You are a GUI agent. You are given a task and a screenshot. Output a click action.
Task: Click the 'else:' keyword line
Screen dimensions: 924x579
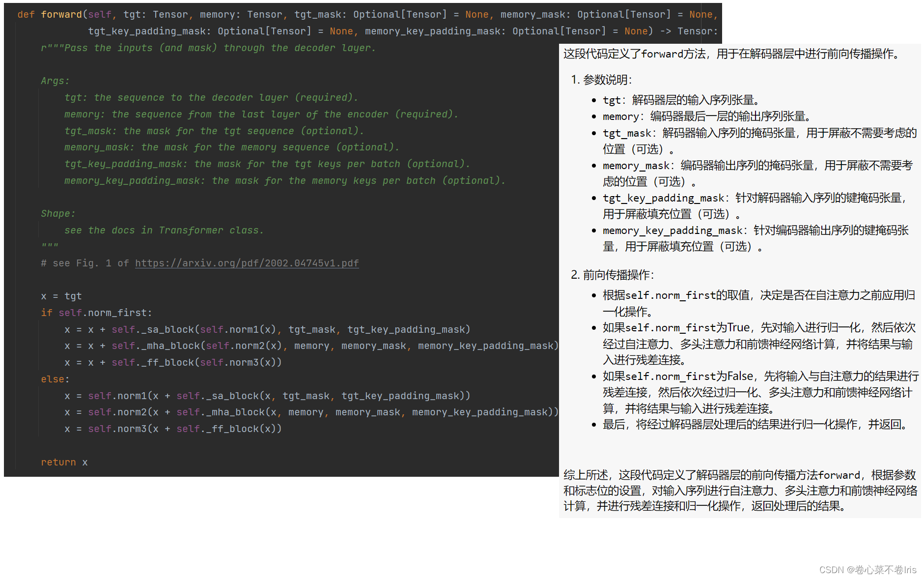pos(56,379)
